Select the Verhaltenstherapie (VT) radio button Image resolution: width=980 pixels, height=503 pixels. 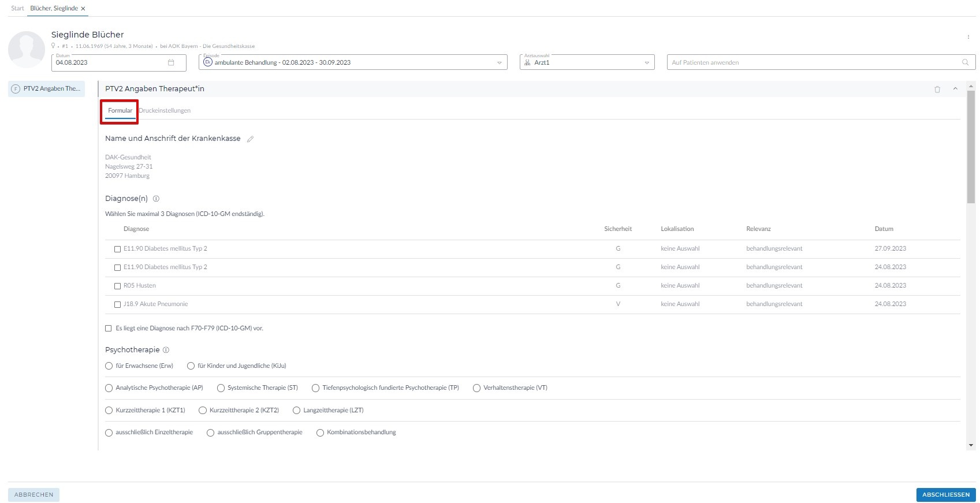pyautogui.click(x=476, y=388)
